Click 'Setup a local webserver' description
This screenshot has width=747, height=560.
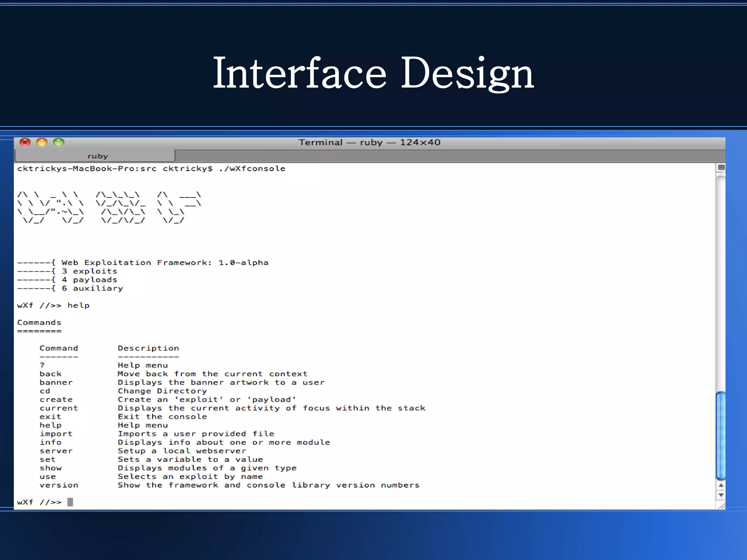point(182,451)
